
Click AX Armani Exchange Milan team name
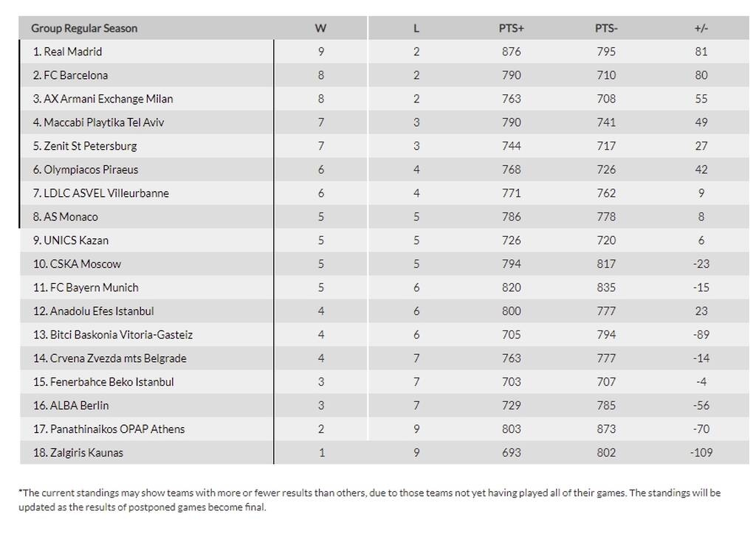click(103, 99)
